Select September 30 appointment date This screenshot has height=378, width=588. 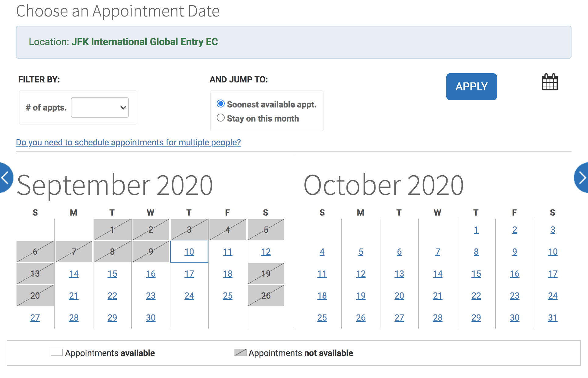click(151, 318)
